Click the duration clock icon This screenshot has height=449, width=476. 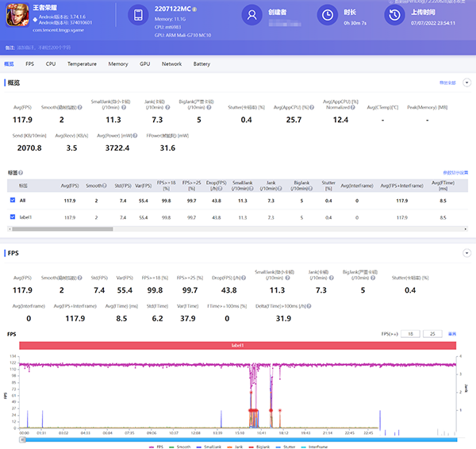327,15
